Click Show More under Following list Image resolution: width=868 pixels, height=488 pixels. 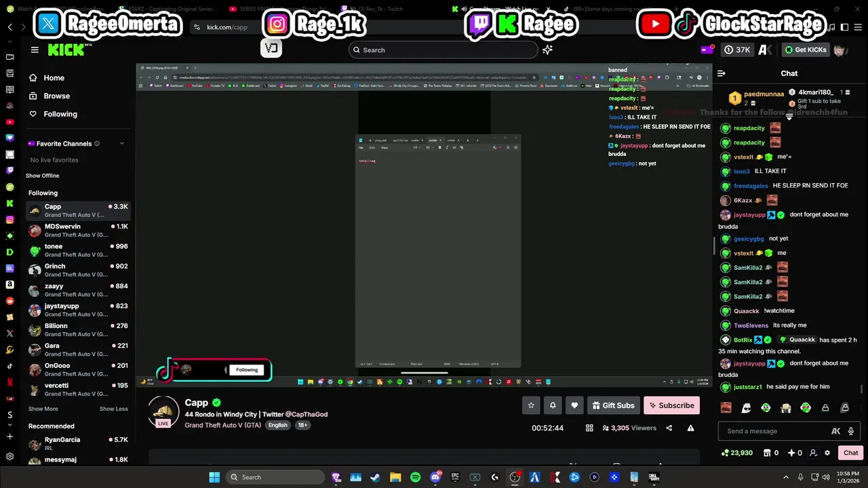43,409
